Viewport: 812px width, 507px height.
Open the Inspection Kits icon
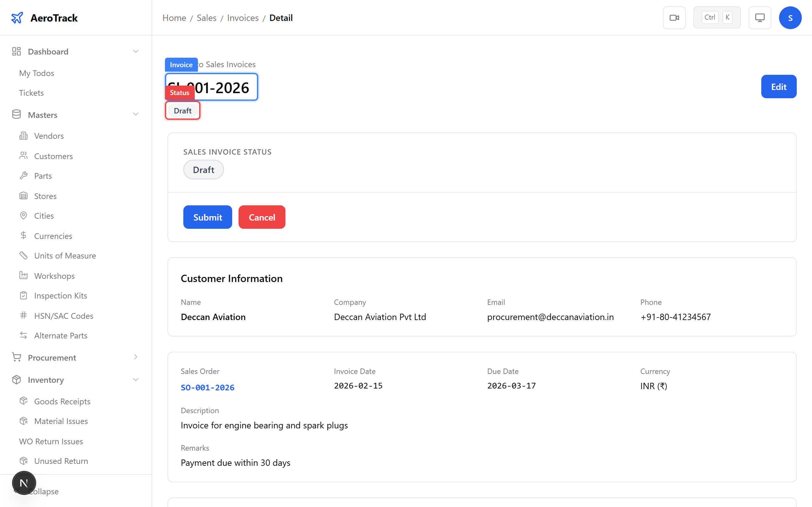tap(23, 295)
